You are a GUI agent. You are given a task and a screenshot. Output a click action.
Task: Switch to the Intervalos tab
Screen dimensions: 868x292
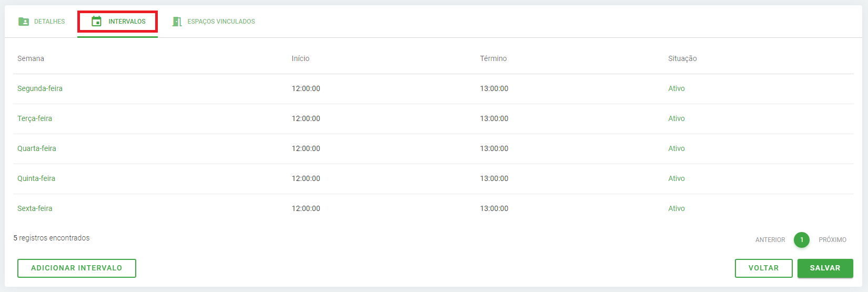[127, 22]
